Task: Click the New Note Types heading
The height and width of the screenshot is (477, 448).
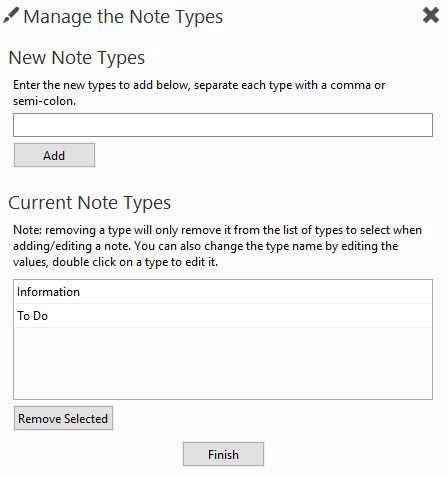Action: (x=77, y=58)
